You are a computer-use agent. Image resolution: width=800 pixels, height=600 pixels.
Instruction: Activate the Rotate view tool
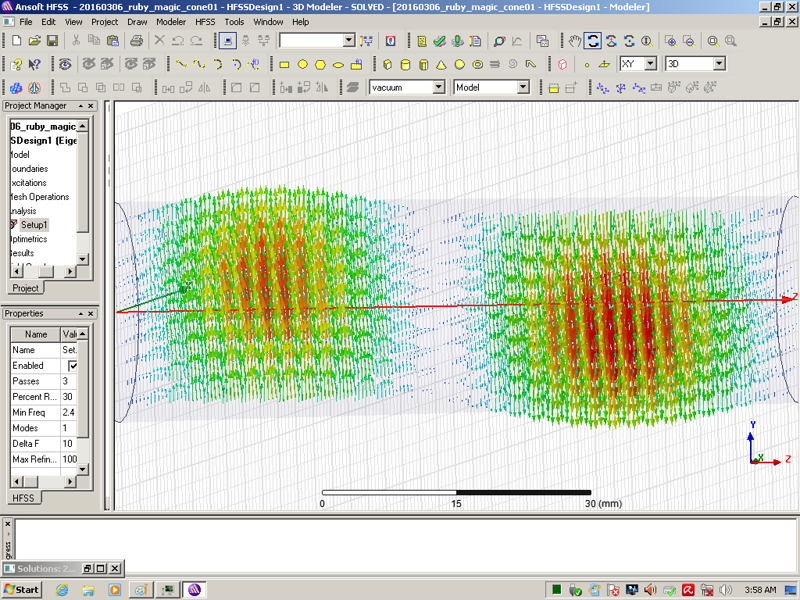point(593,41)
